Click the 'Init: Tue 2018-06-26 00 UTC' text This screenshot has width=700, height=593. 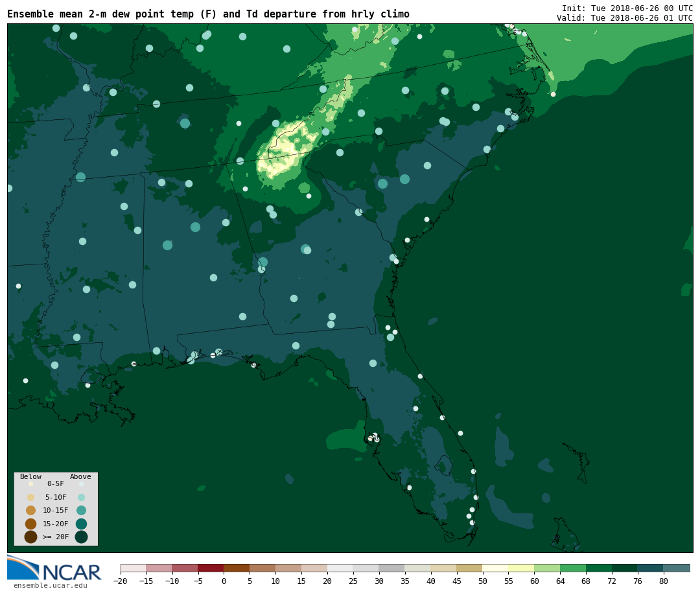point(627,8)
